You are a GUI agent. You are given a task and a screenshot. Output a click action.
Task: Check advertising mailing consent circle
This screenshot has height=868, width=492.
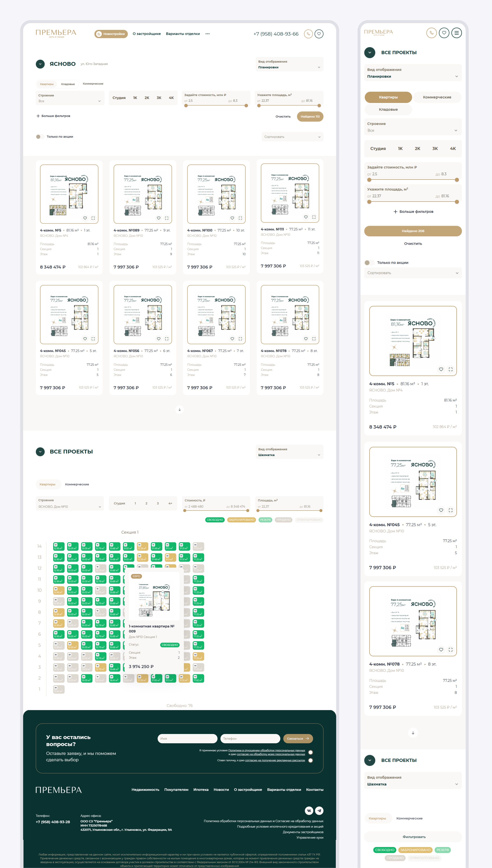311,760
